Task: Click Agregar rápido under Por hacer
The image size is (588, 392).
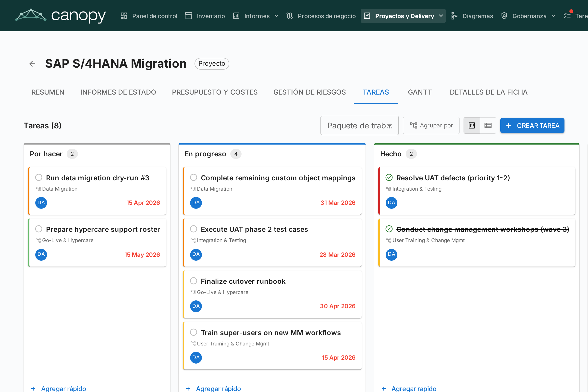Action: point(59,389)
